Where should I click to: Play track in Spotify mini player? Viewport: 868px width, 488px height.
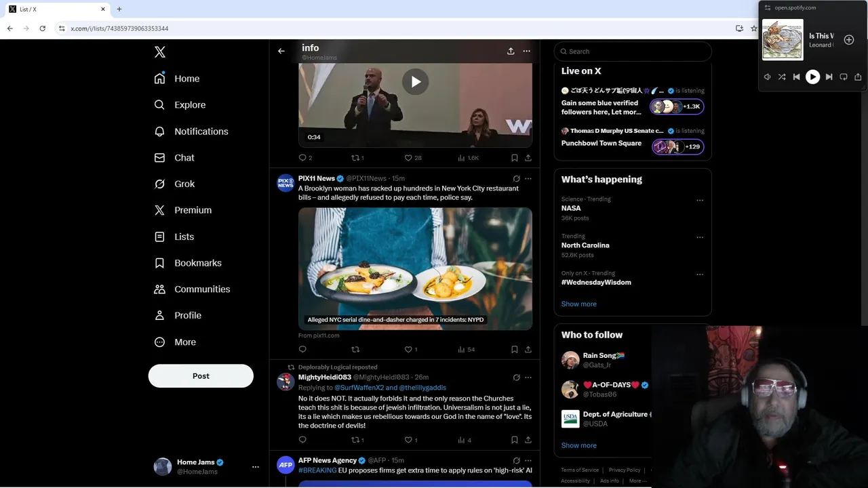click(812, 77)
